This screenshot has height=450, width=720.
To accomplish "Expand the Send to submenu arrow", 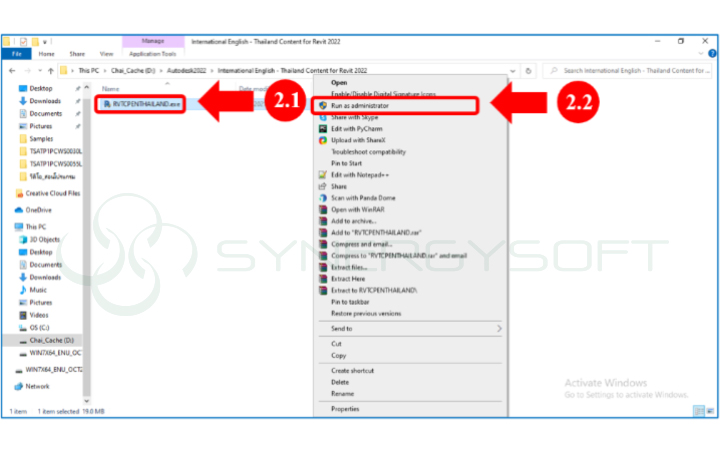I will click(x=499, y=328).
